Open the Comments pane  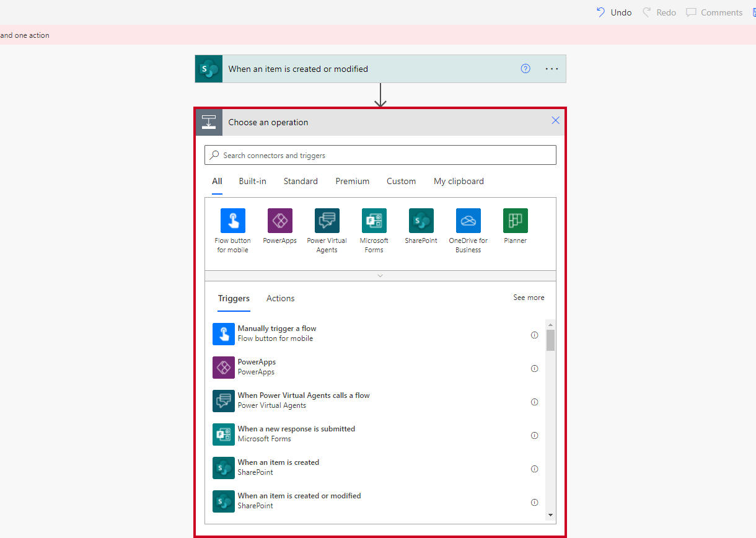pyautogui.click(x=714, y=12)
